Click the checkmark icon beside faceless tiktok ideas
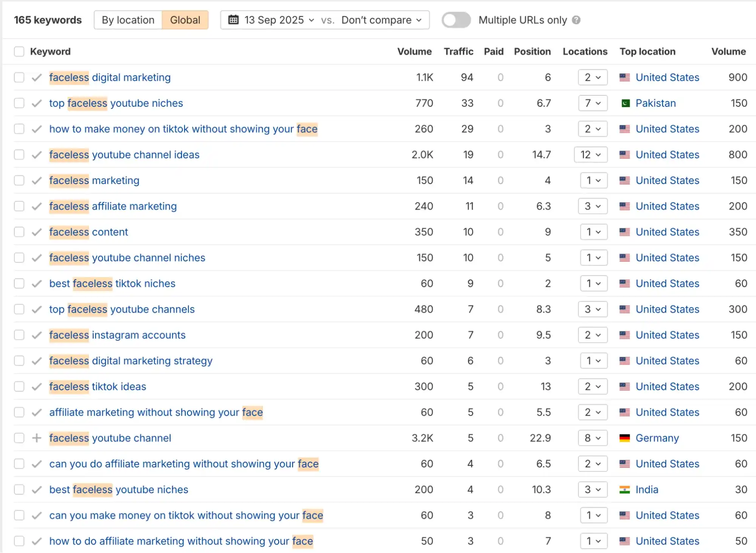Screen dimensions: 756x553 point(36,386)
